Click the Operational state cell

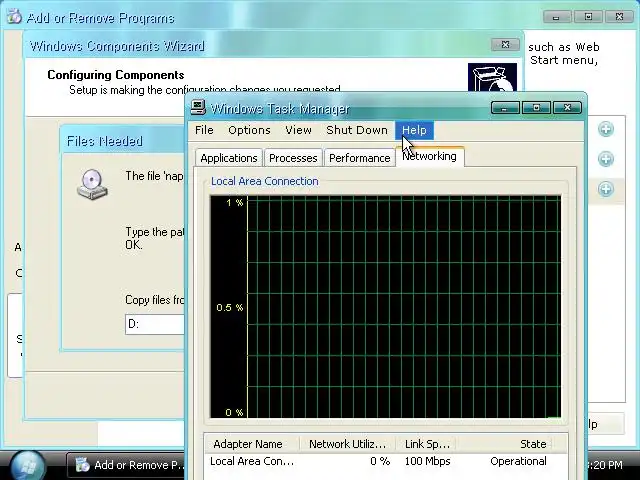coord(518,461)
